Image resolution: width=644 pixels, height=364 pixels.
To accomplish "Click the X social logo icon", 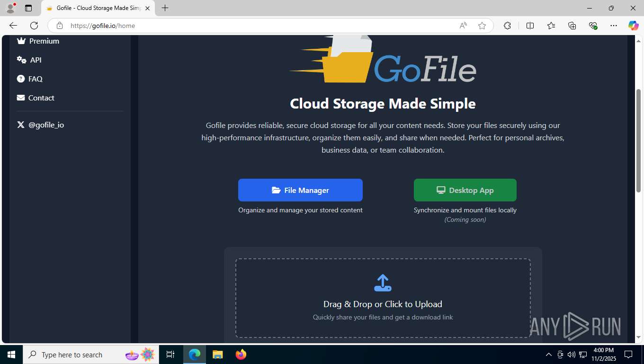I will pyautogui.click(x=20, y=125).
